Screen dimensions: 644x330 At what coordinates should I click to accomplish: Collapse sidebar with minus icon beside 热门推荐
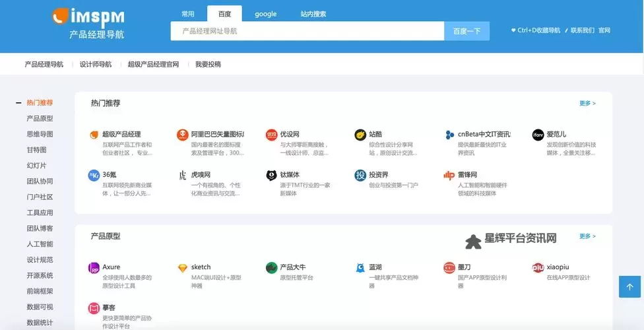point(18,103)
